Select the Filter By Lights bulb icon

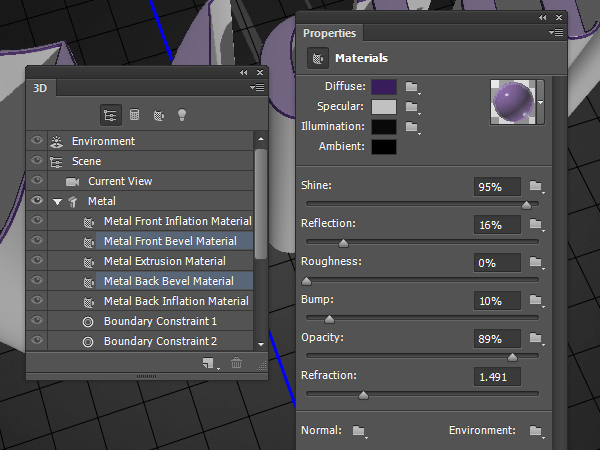click(182, 115)
